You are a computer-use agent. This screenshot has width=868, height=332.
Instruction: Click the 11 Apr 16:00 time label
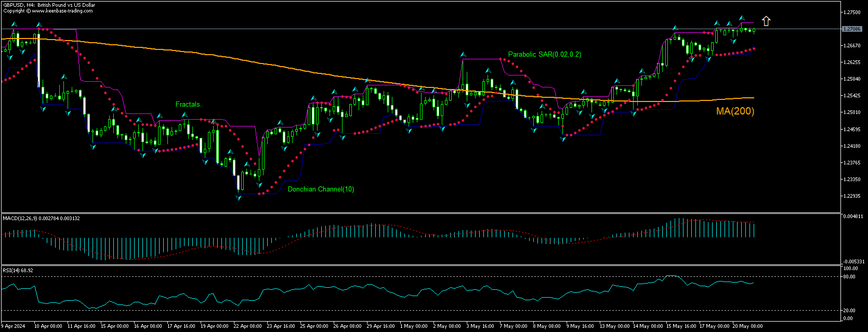pyautogui.click(x=82, y=326)
